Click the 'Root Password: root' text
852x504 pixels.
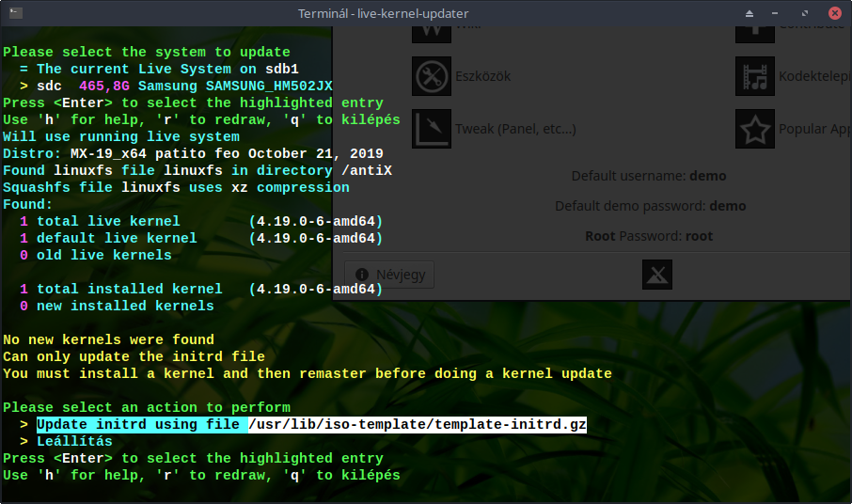click(649, 236)
